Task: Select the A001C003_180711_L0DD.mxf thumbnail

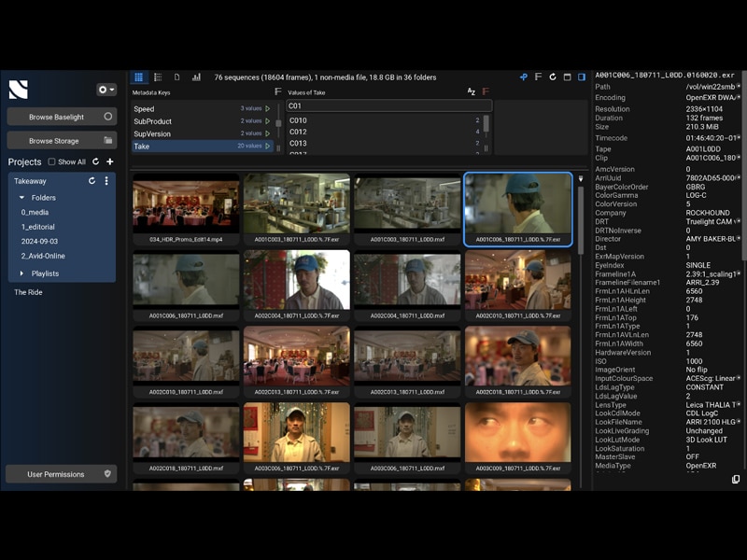Action: 407,209
